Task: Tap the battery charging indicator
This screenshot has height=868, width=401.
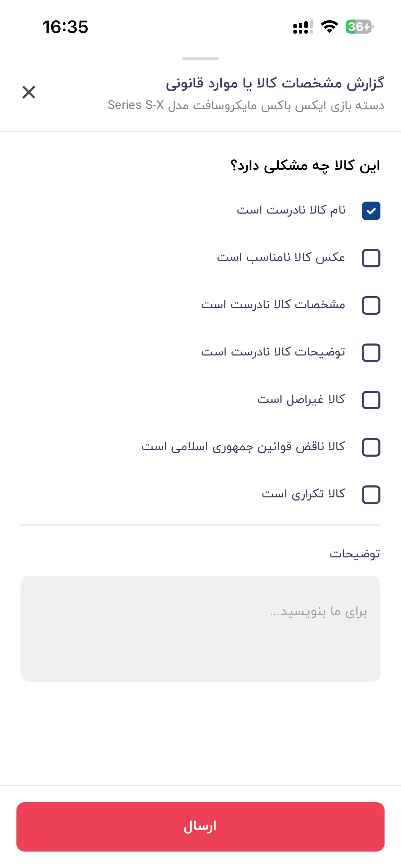Action: click(360, 27)
